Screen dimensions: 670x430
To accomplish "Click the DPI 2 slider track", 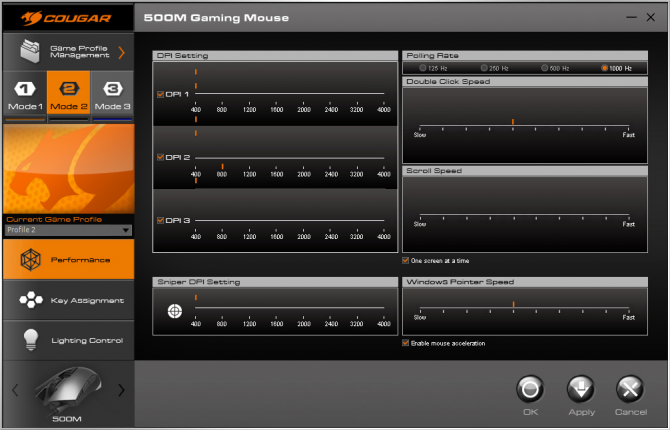I will point(290,158).
